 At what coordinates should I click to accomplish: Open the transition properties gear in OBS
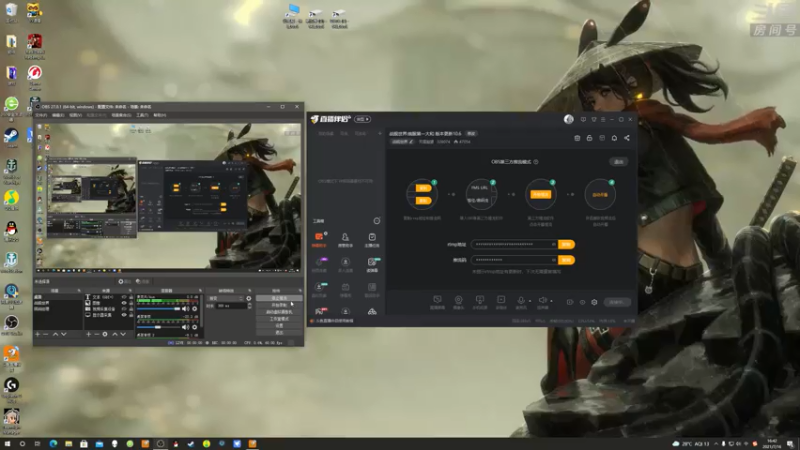click(x=249, y=298)
